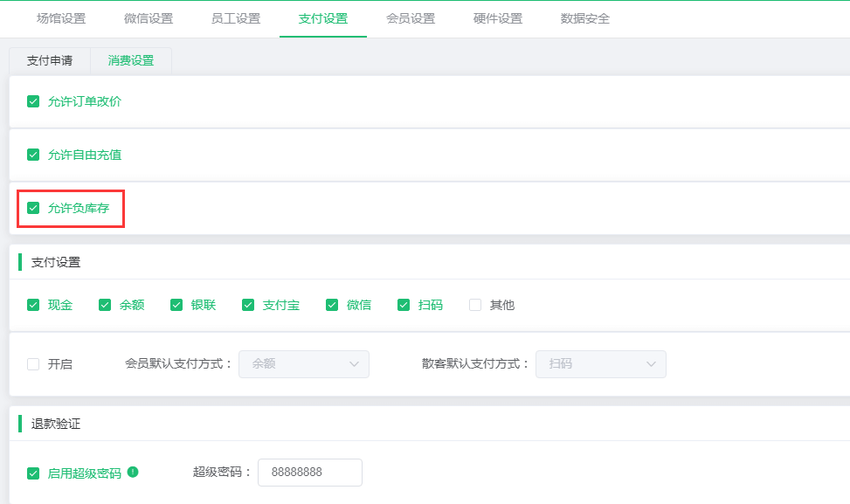Image resolution: width=850 pixels, height=504 pixels.
Task: Uncheck the 现金 payment option
Action: 32,305
